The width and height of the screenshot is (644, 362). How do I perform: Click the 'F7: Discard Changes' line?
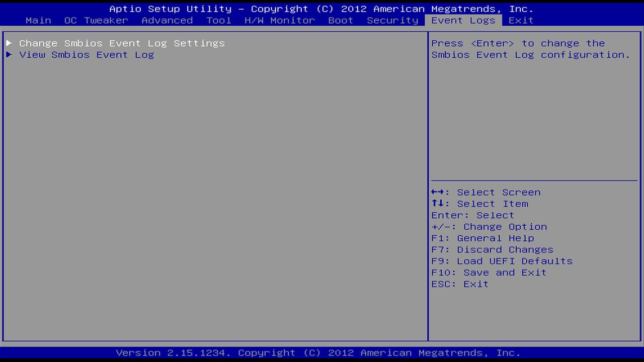click(x=492, y=250)
